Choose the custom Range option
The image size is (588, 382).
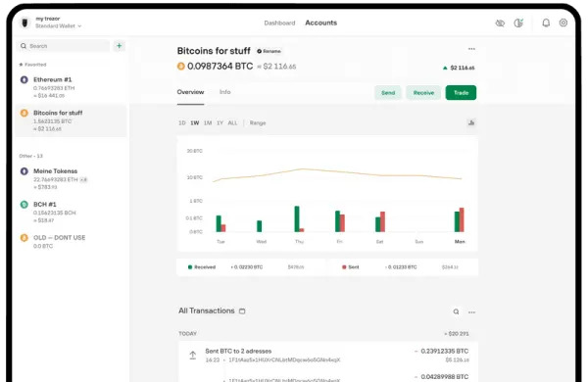coord(258,123)
